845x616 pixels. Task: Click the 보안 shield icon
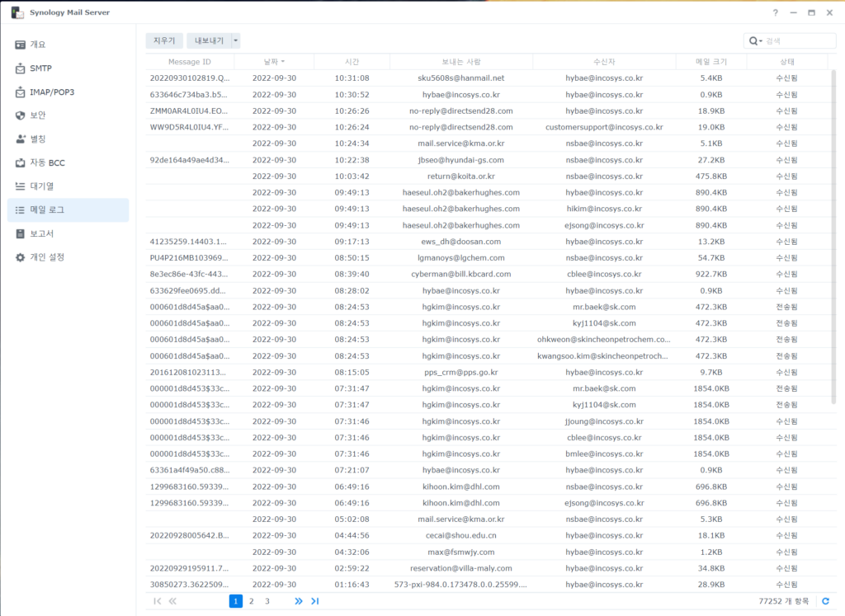[21, 115]
